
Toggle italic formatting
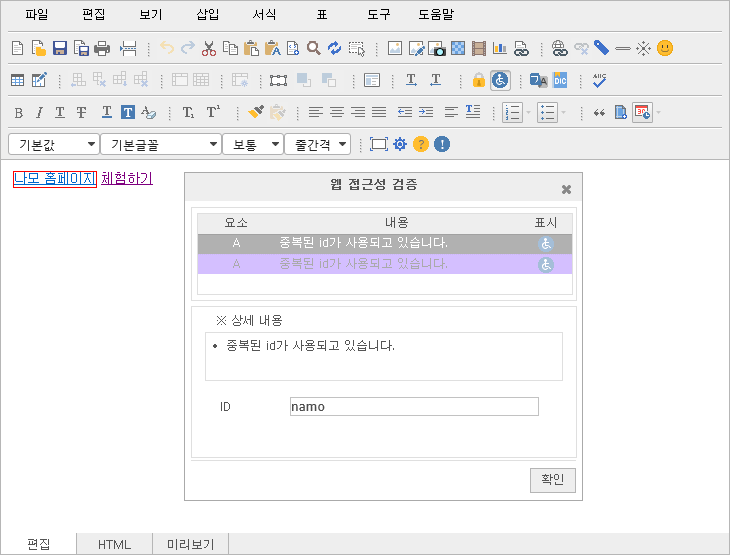[40, 113]
